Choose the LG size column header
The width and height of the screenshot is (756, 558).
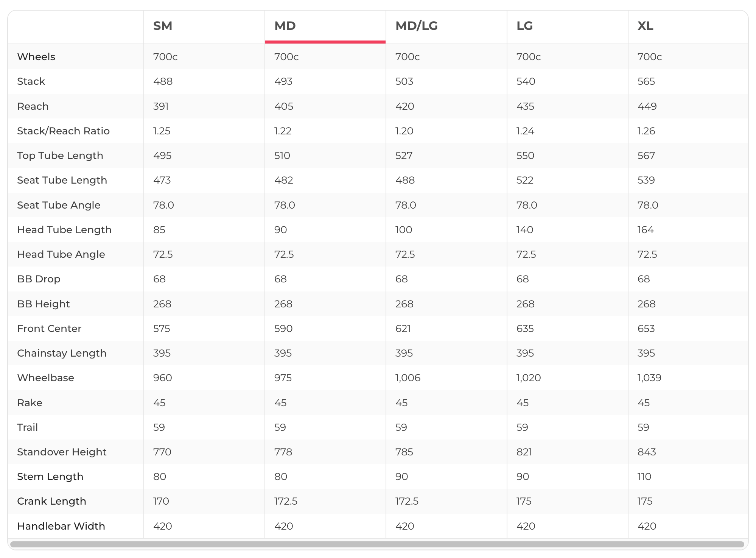click(x=524, y=26)
